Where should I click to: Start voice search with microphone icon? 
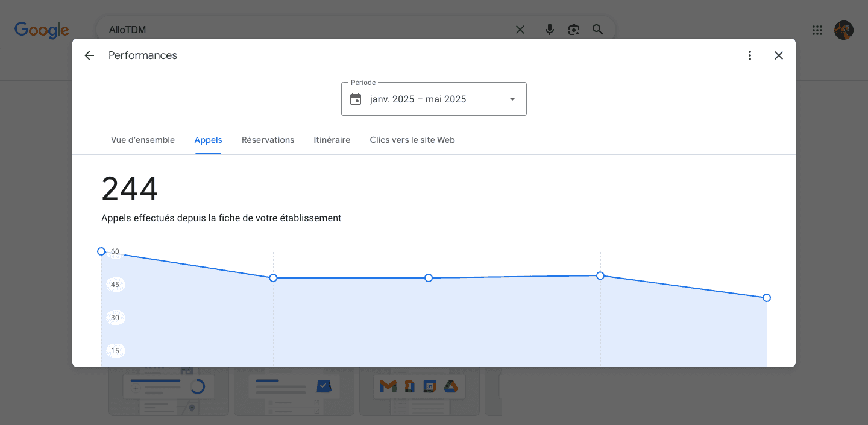tap(549, 30)
